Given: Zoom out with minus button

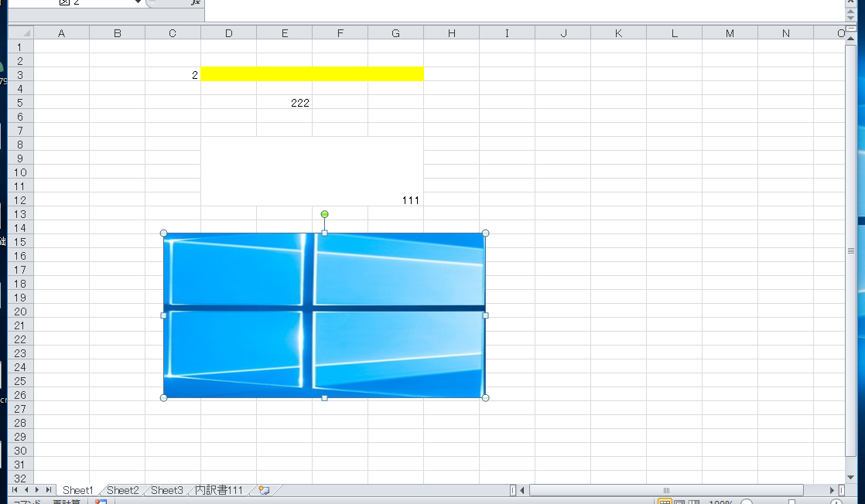Looking at the screenshot, I should (x=747, y=502).
